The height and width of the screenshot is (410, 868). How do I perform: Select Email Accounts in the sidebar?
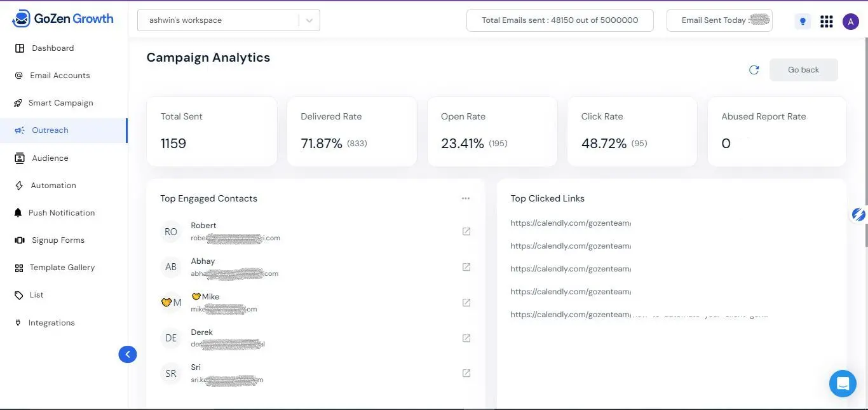(60, 75)
